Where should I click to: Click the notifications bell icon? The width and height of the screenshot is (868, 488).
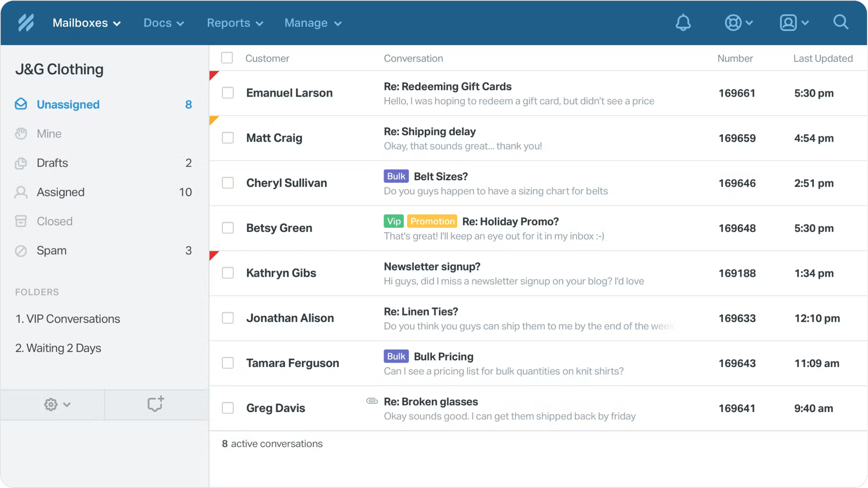tap(683, 22)
